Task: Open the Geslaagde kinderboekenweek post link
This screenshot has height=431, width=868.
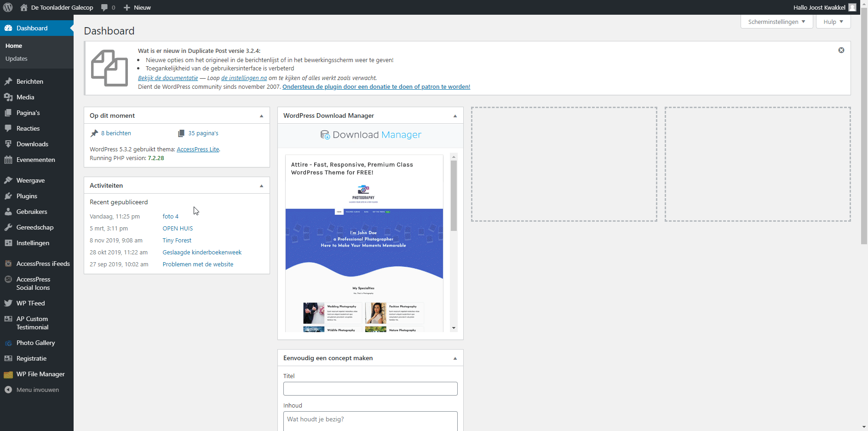Action: point(202,252)
